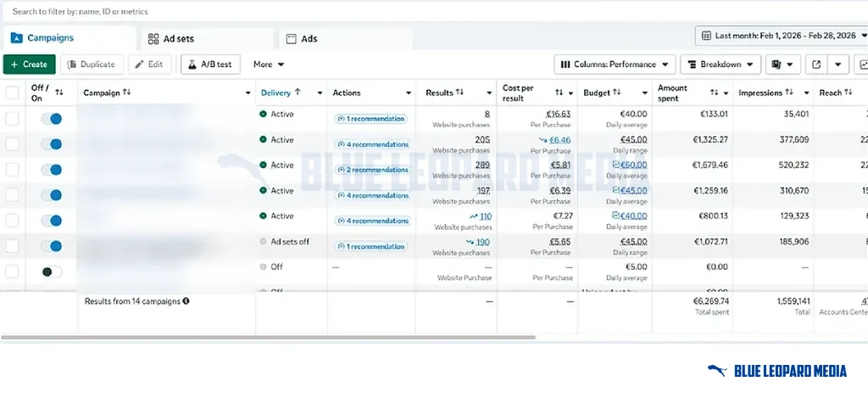Click the green Create button

tap(30, 64)
